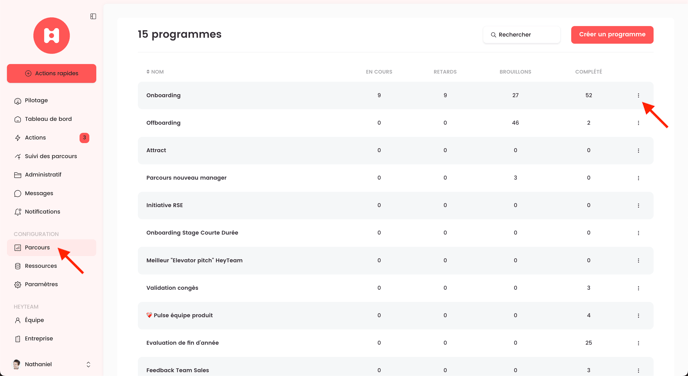Open Onboarding Stage Courte Durée options

tap(638, 233)
